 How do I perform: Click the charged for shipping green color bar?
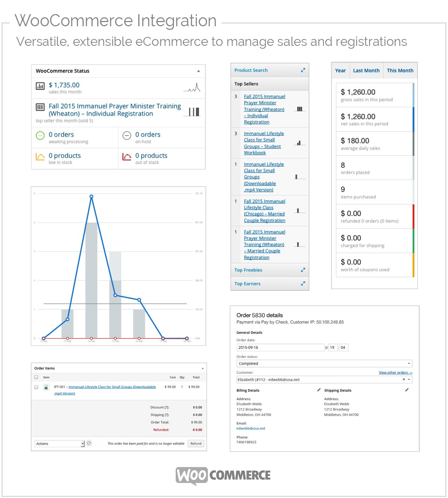(x=413, y=241)
